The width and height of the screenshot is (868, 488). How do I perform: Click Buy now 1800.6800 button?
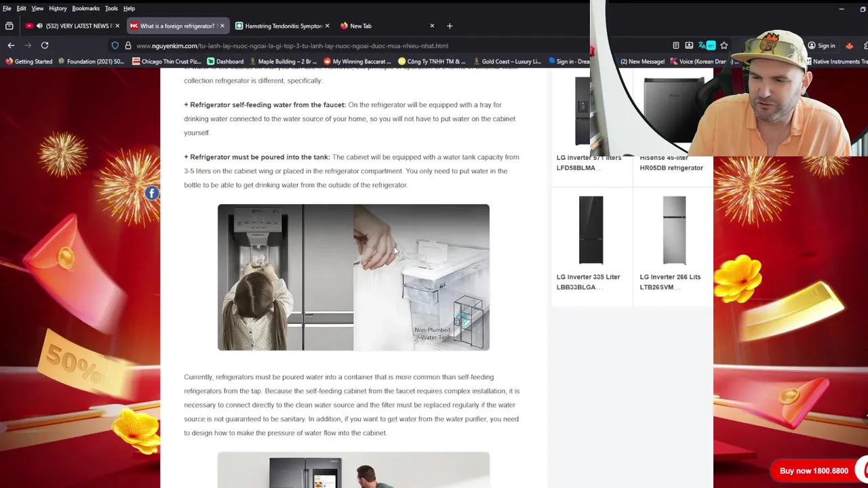(x=814, y=470)
